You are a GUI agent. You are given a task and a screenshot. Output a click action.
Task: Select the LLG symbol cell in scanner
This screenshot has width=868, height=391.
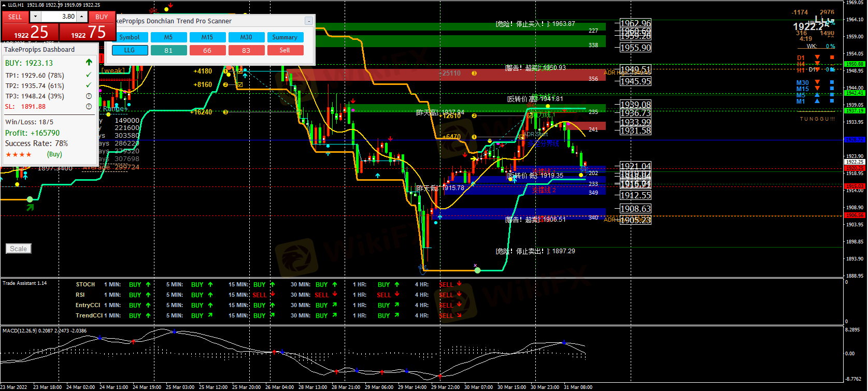pos(130,50)
